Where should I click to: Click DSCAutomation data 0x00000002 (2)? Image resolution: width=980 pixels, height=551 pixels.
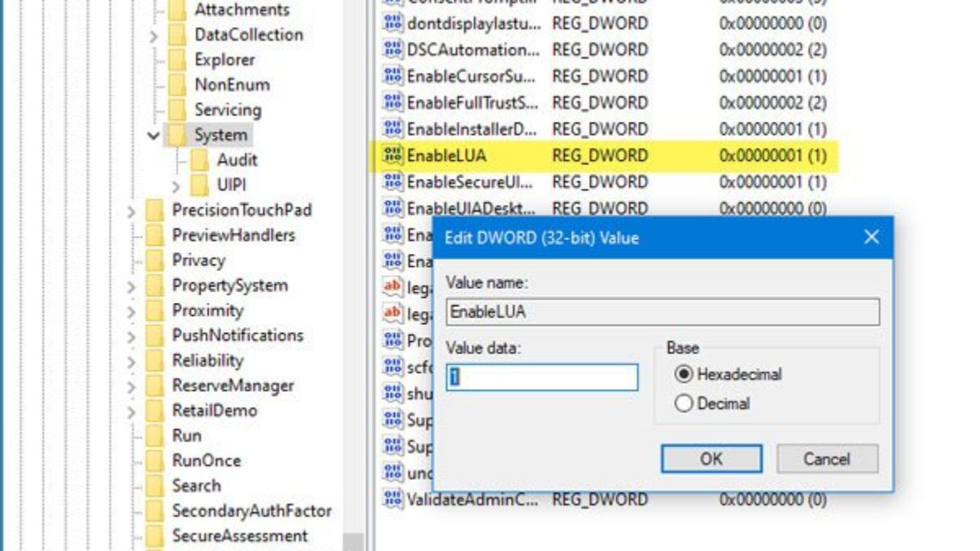click(773, 50)
